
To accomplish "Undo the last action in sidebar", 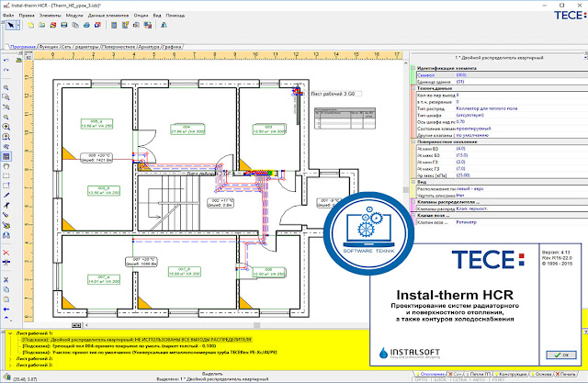I will [x=6, y=60].
